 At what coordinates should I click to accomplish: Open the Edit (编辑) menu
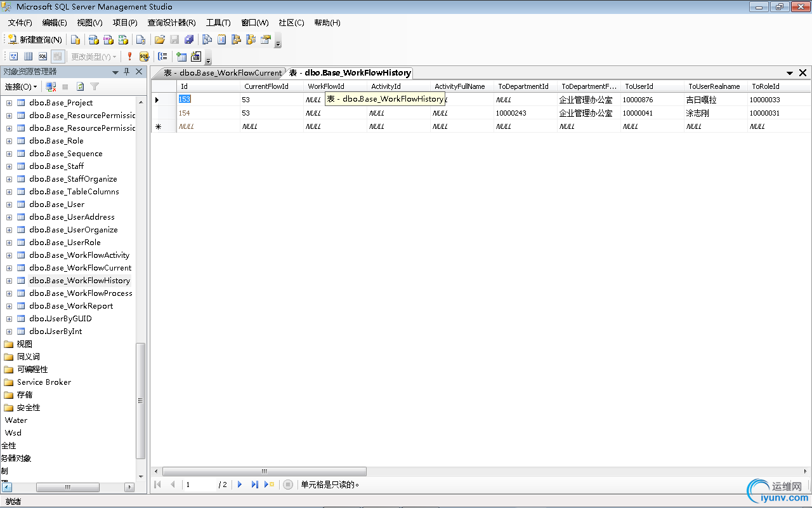tap(55, 23)
